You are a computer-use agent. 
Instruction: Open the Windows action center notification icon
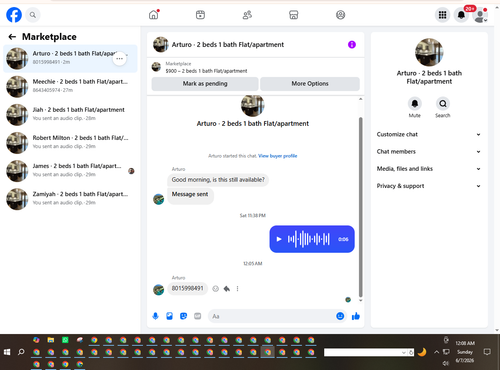pyautogui.click(x=487, y=352)
